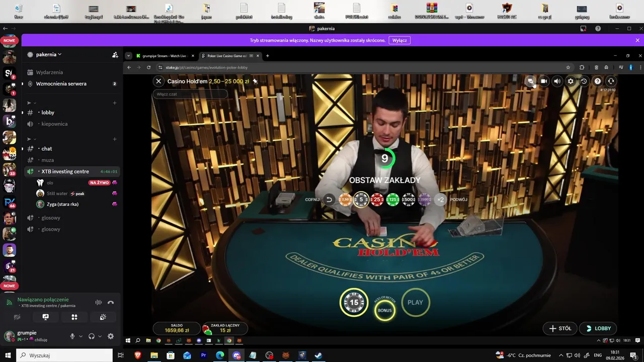Open the Discord inbox icon in the title bar
This screenshot has height=362, width=644.
pyautogui.click(x=584, y=29)
